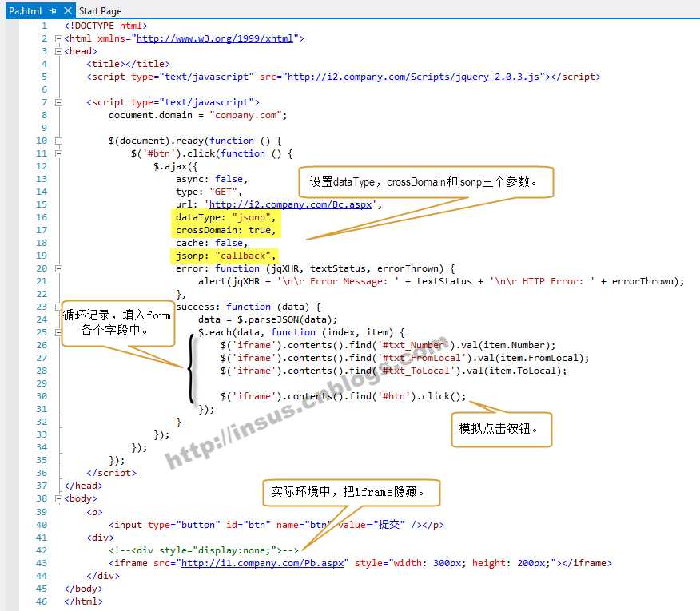Collapse the head section on line 3
Screen dimensions: 700x611
58,51
